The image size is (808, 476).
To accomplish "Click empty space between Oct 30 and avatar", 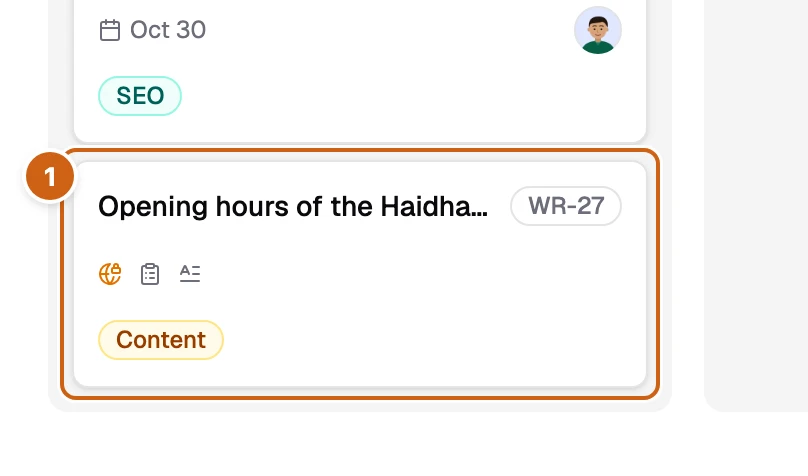I will pos(386,30).
